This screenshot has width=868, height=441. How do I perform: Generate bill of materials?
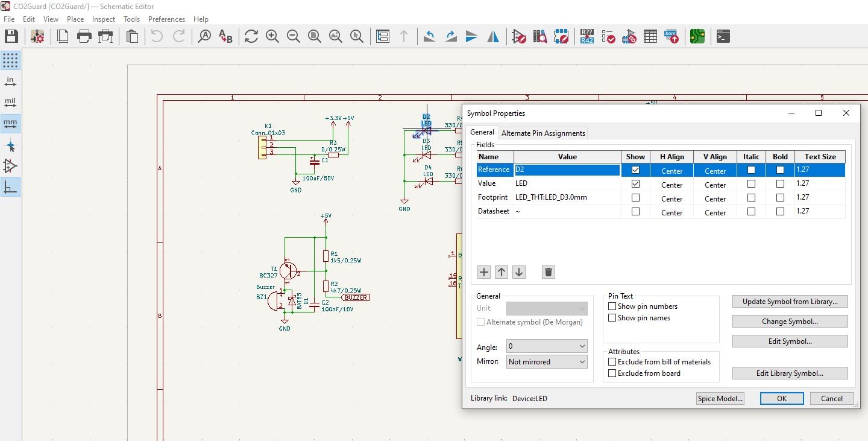click(671, 37)
